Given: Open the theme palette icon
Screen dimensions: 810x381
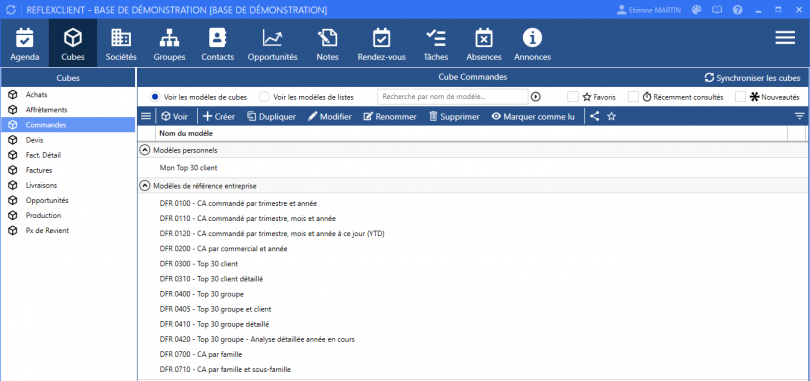Looking at the screenshot, I should click(697, 10).
